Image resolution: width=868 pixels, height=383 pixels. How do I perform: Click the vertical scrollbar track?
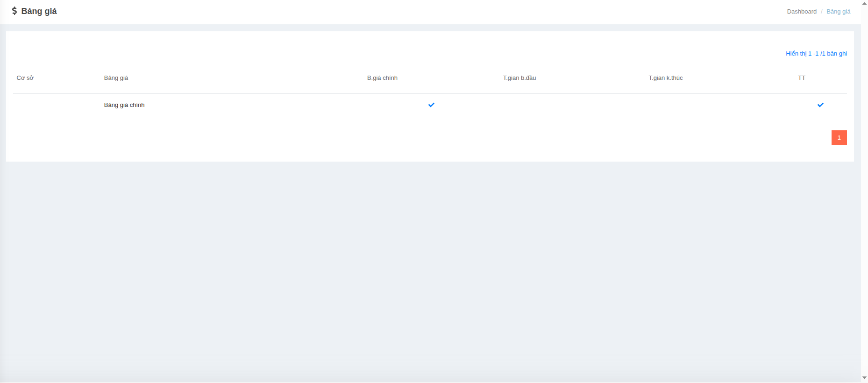tap(864, 187)
